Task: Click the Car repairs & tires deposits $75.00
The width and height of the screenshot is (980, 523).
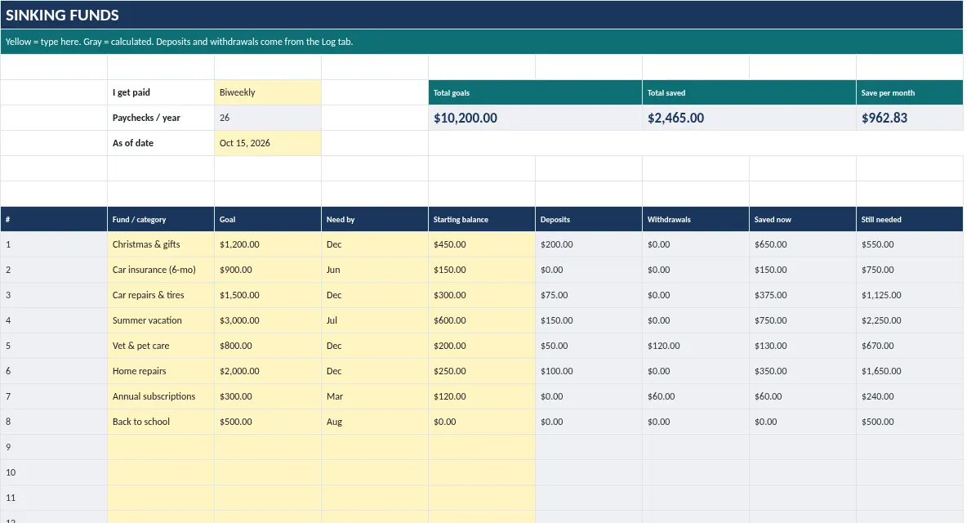Action: tap(589, 295)
